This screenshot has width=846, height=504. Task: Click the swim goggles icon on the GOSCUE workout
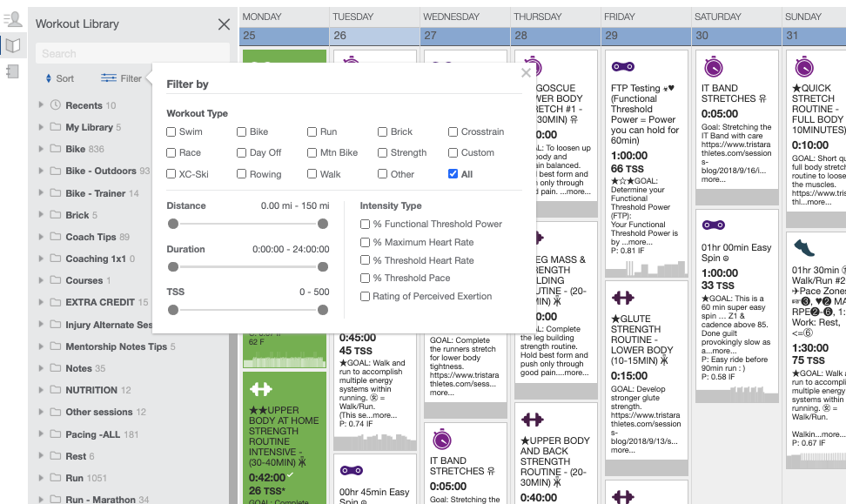click(534, 68)
